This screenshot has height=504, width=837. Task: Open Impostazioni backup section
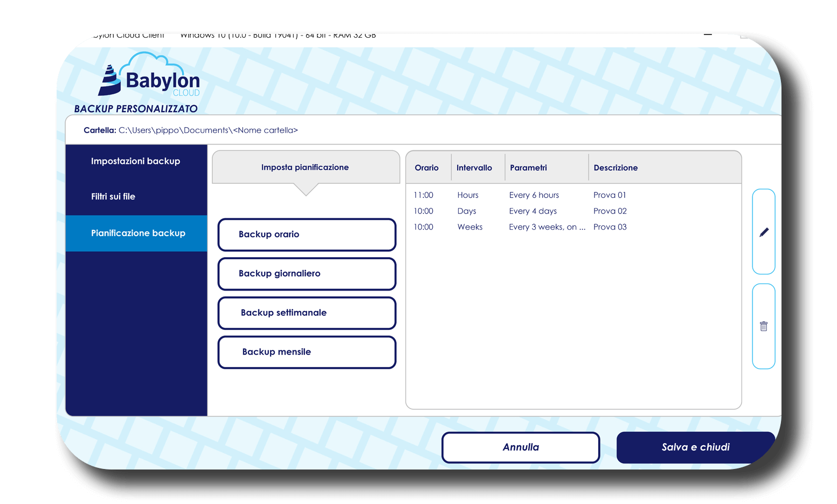[136, 161]
